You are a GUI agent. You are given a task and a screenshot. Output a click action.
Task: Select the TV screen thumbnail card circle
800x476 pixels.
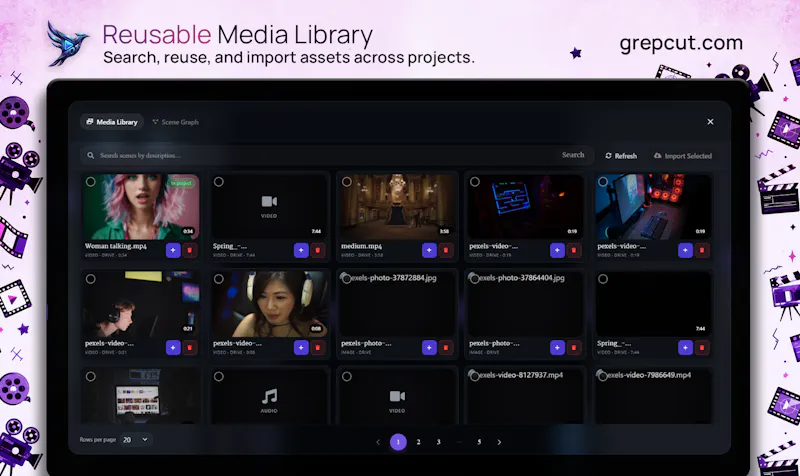point(91,377)
